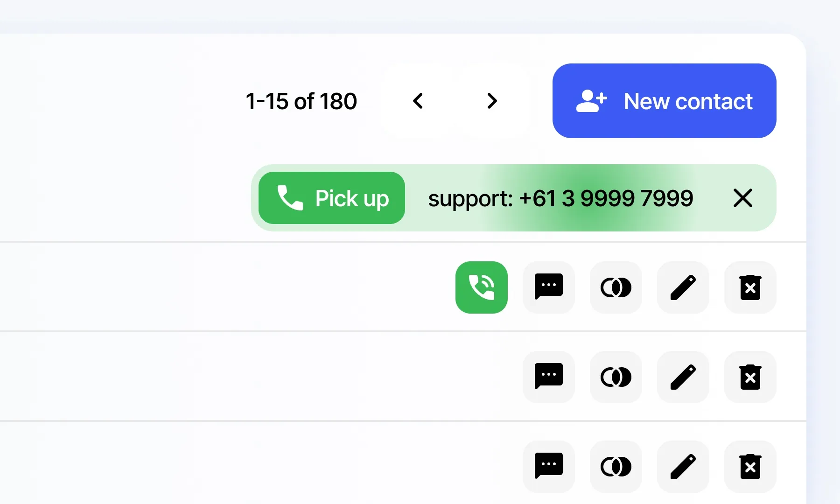Screen dimensions: 840x504
Task: Merge the third contact row
Action: pyautogui.click(x=616, y=467)
